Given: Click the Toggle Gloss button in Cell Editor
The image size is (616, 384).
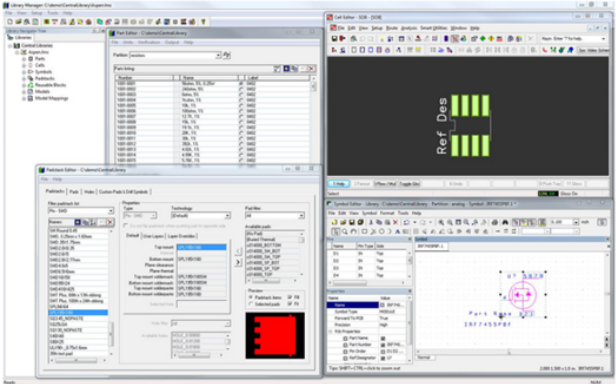Looking at the screenshot, I should (409, 184).
